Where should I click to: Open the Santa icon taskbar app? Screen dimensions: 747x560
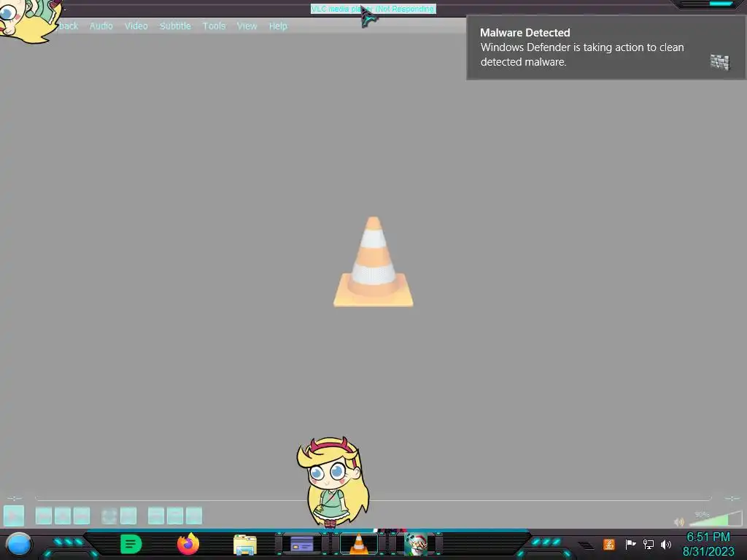pyautogui.click(x=416, y=544)
